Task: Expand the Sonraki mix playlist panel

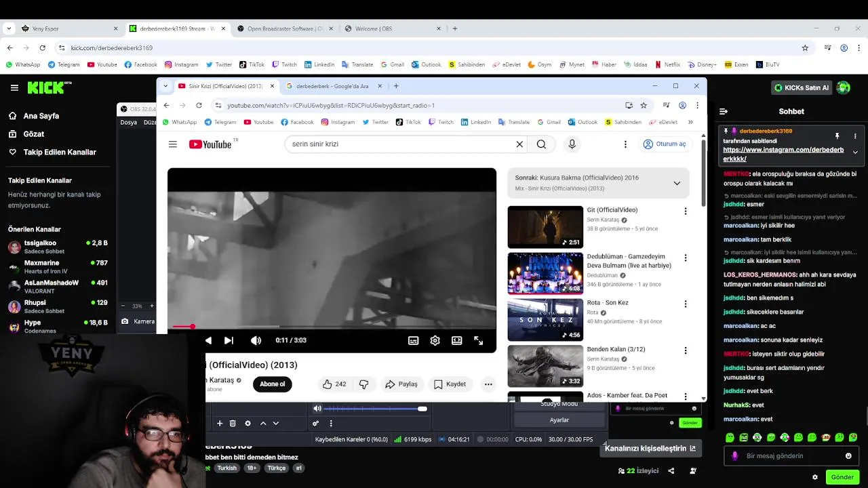Action: pos(676,183)
